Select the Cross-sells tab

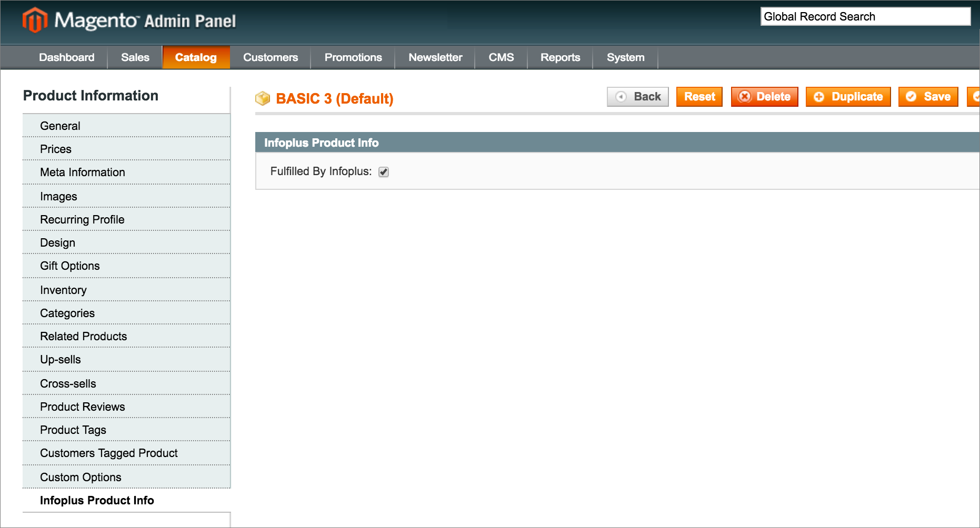pyautogui.click(x=126, y=383)
